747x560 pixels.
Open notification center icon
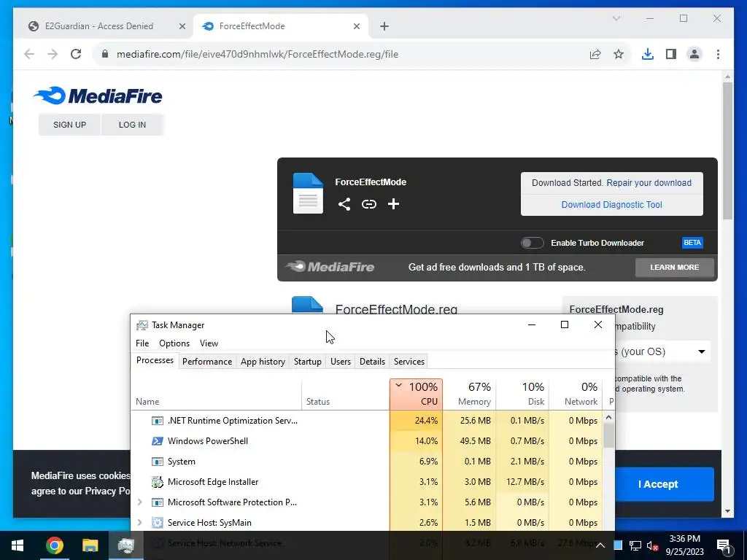coord(724,545)
